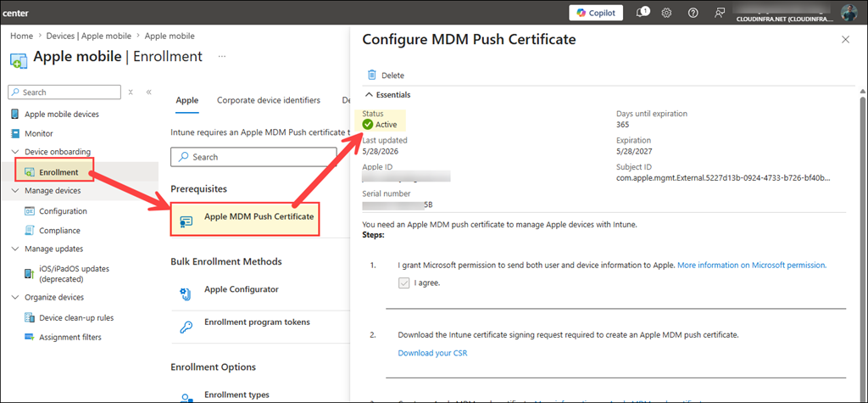Screen dimensions: 868x403
Task: Open Assignment filters in sidebar
Action: pos(70,337)
